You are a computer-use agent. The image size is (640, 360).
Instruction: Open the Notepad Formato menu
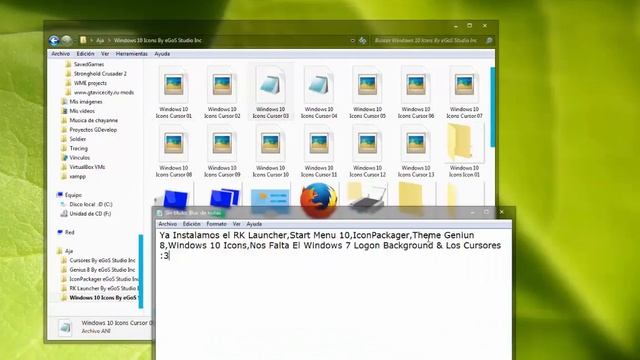click(216, 224)
